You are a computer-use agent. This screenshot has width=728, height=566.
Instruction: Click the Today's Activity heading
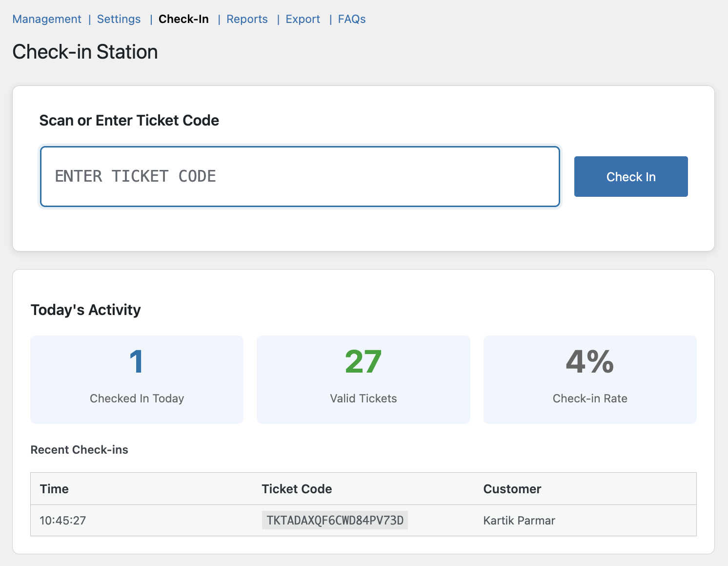pos(85,310)
